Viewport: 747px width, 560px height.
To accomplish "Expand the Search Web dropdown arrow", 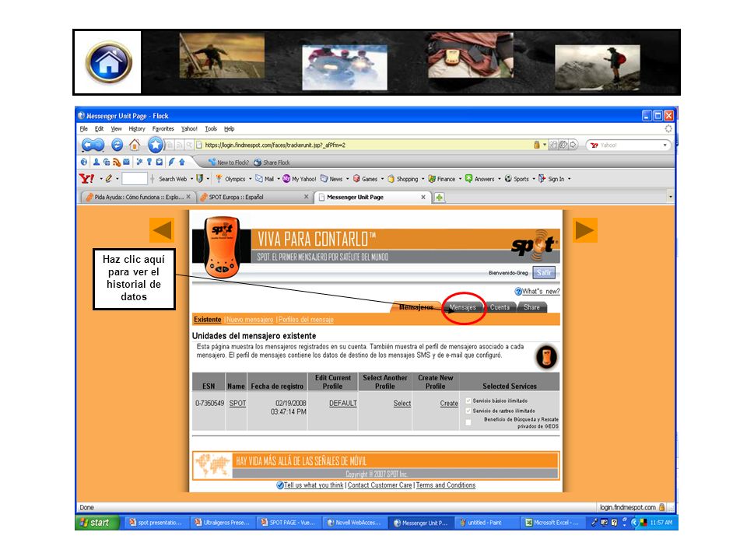I will click(191, 179).
